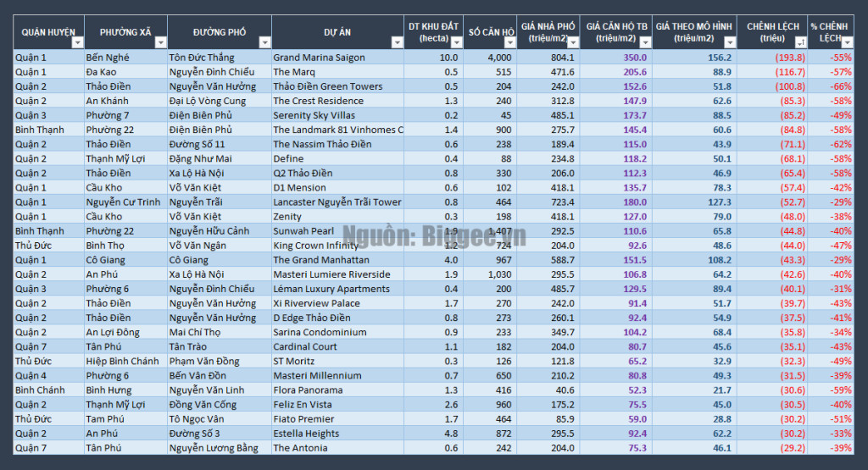This screenshot has width=868, height=470.
Task: Click the Tô Ngọc Vân street cell
Action: [x=220, y=418]
